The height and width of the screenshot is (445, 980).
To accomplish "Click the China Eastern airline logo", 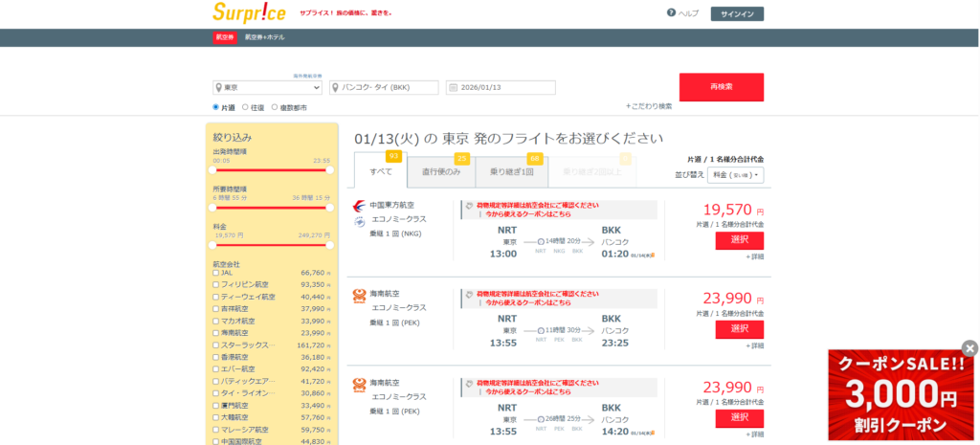I will pyautogui.click(x=358, y=205).
